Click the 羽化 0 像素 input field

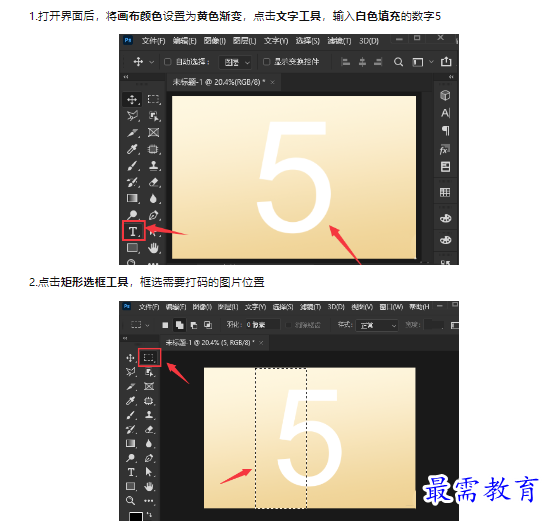coord(262,325)
